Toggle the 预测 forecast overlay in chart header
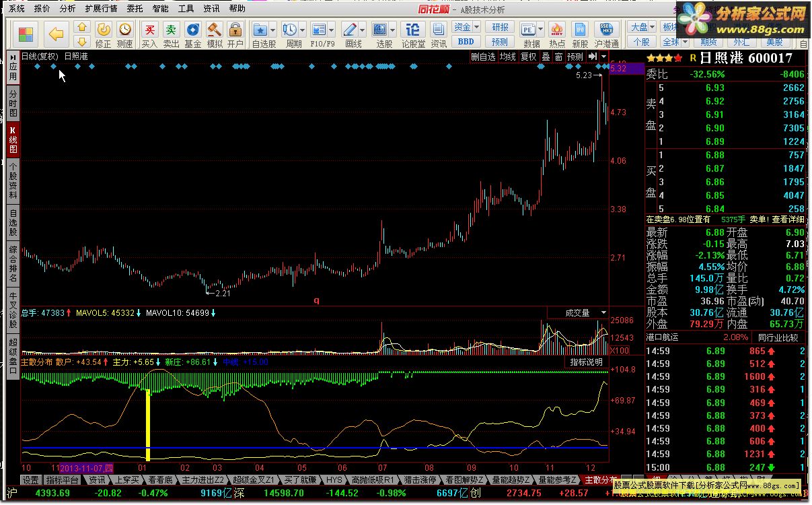This screenshot has height=505, width=812. 575,57
